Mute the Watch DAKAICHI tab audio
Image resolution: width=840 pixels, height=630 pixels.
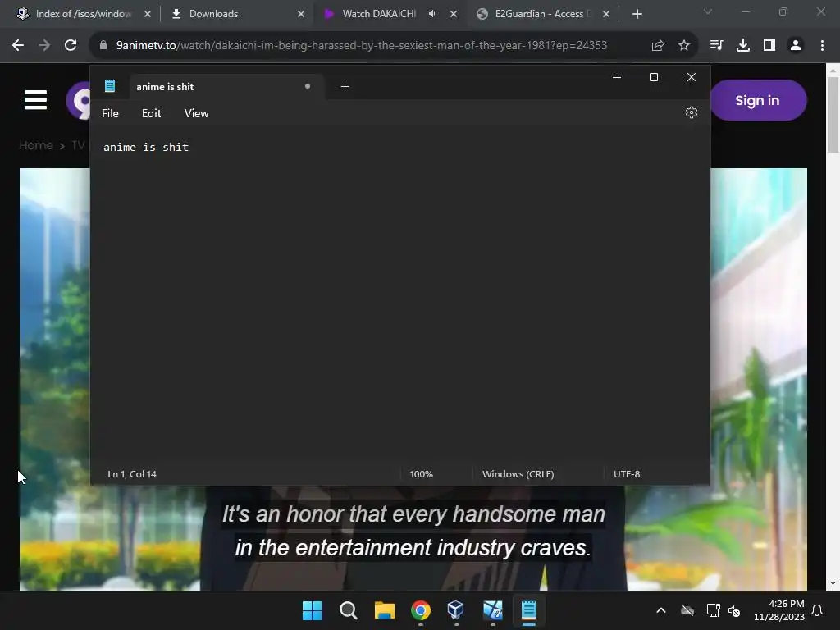click(433, 14)
